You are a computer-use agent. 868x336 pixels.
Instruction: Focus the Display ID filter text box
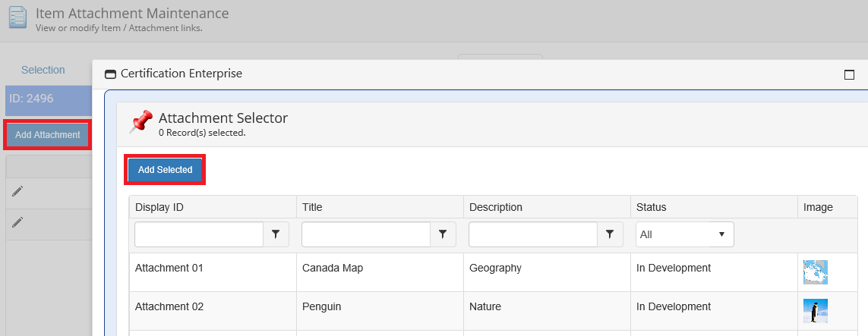click(199, 235)
